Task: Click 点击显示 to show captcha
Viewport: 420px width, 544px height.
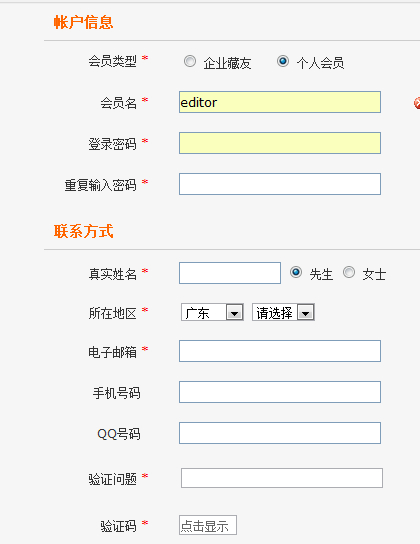Action: point(208,525)
